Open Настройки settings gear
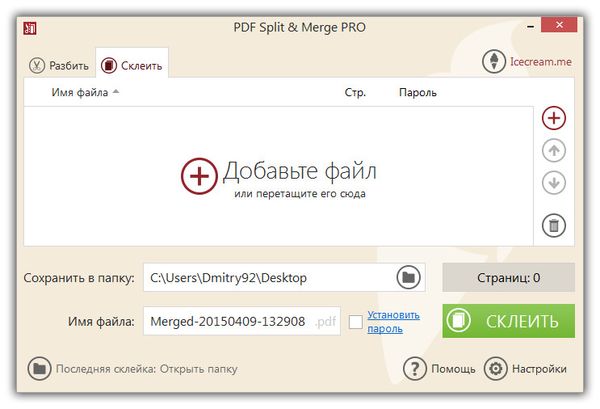Screen dimensions: 600x409 (x=495, y=369)
